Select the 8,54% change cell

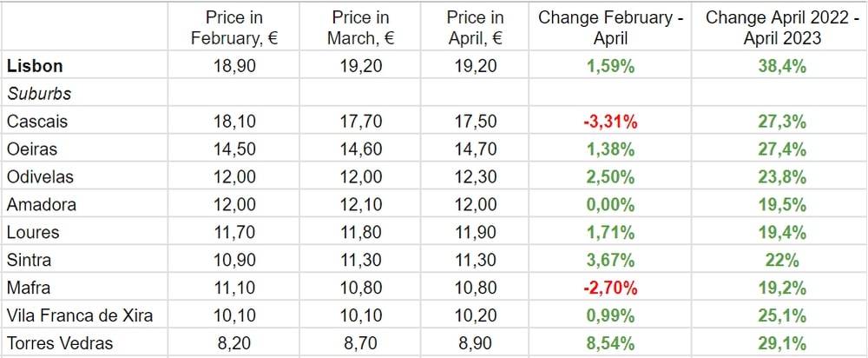pyautogui.click(x=609, y=343)
